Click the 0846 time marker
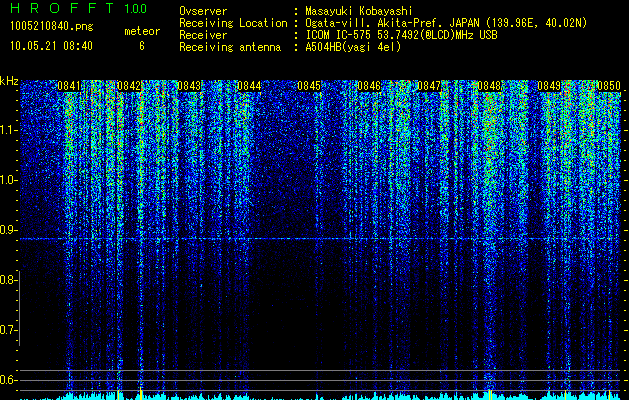This screenshot has width=629, height=400. coord(369,86)
